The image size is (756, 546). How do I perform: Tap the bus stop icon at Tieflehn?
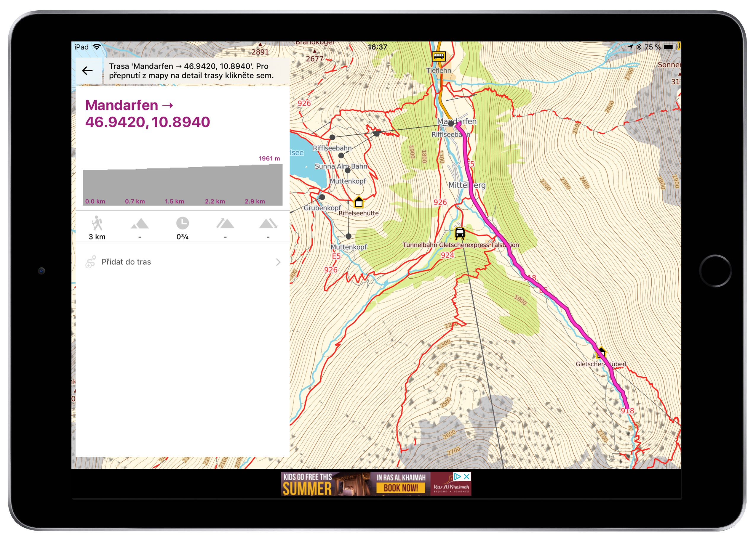tap(439, 56)
